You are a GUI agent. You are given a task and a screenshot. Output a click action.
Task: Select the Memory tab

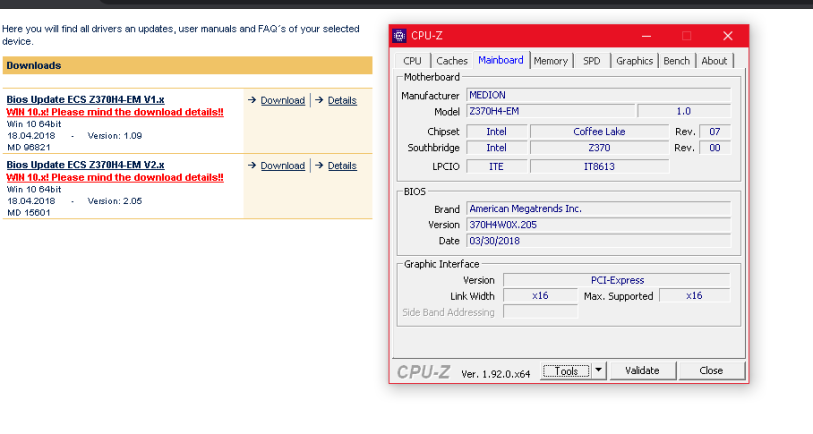click(x=550, y=61)
